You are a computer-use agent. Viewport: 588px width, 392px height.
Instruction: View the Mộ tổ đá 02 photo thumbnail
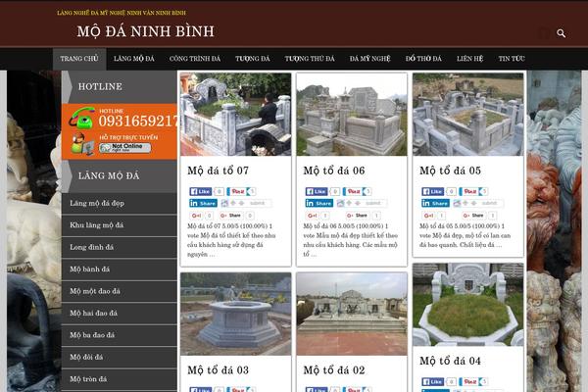coord(352,314)
